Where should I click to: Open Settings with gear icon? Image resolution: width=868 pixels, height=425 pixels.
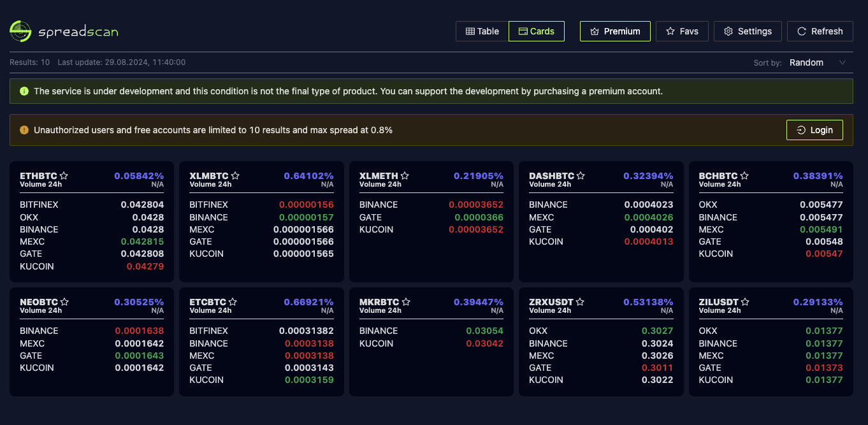[x=748, y=31]
